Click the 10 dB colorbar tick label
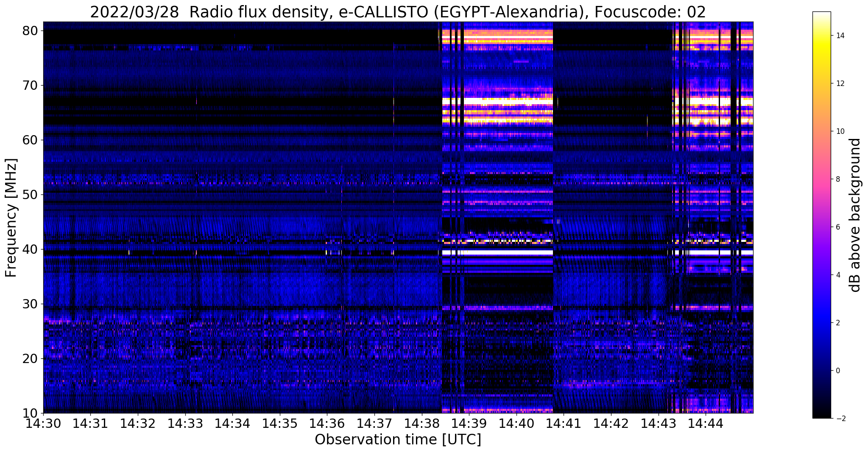 840,131
